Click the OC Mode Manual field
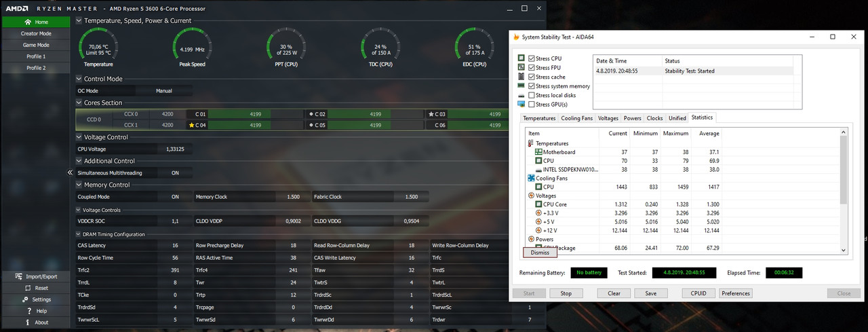Screen dimensions: 868x332 (x=163, y=90)
